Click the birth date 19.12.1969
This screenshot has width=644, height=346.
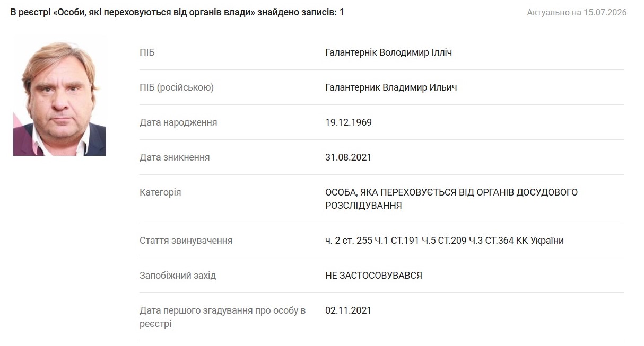pyautogui.click(x=349, y=122)
